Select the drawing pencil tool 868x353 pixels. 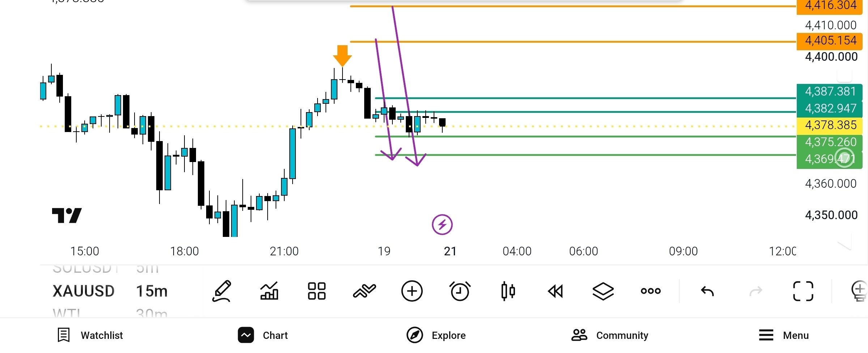(222, 291)
